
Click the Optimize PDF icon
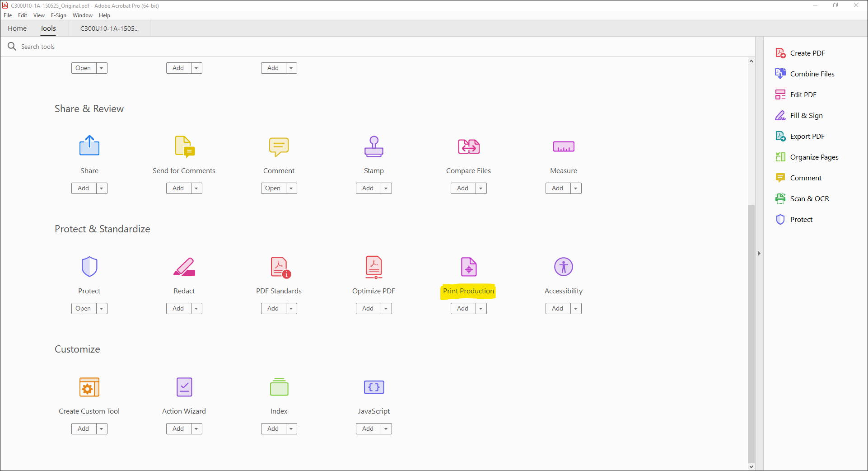coord(374,267)
